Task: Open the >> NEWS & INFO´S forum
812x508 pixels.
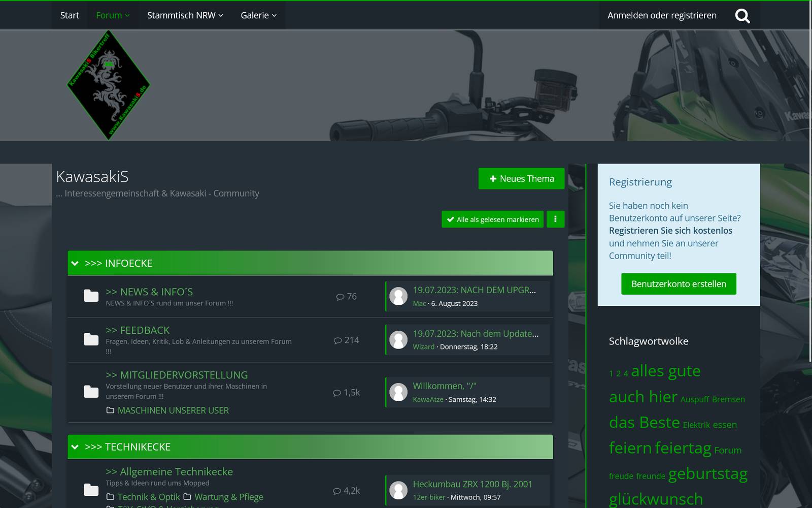Action: coord(149,292)
